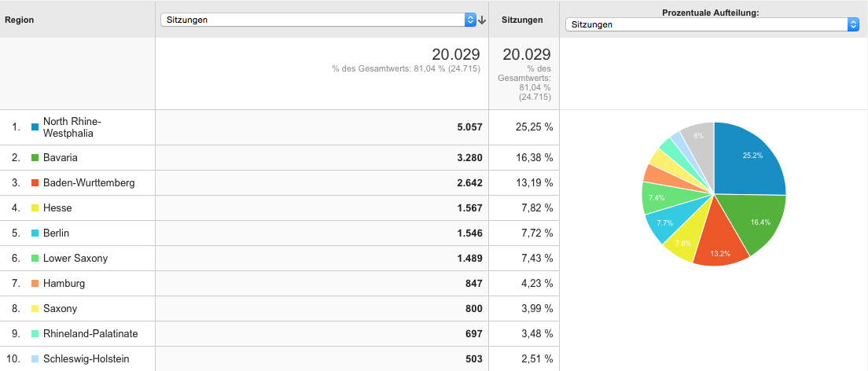Click the yellow Hesse color swatch

pyautogui.click(x=35, y=208)
